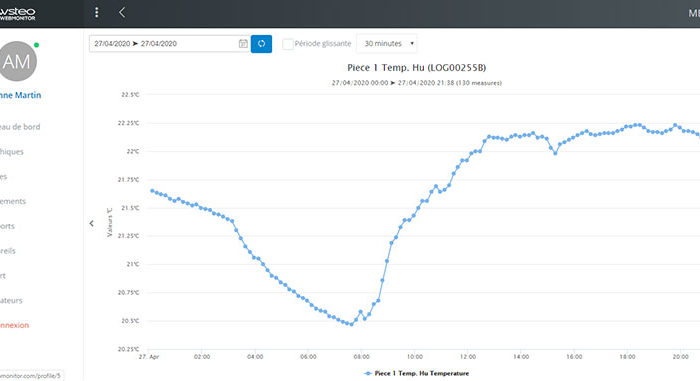Click the Anne Martin profile name

pyautogui.click(x=20, y=95)
